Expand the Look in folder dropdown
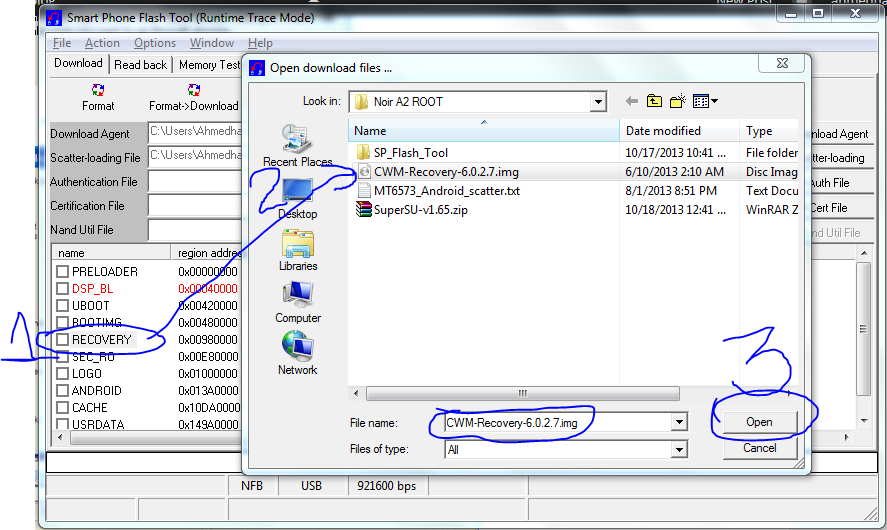887x530 pixels. click(598, 102)
